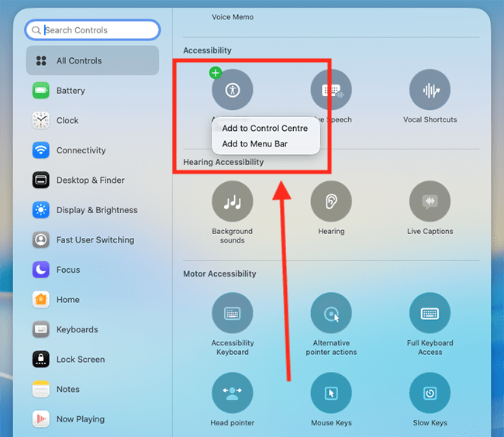
Task: Click the Head pointer control icon
Action: (232, 393)
